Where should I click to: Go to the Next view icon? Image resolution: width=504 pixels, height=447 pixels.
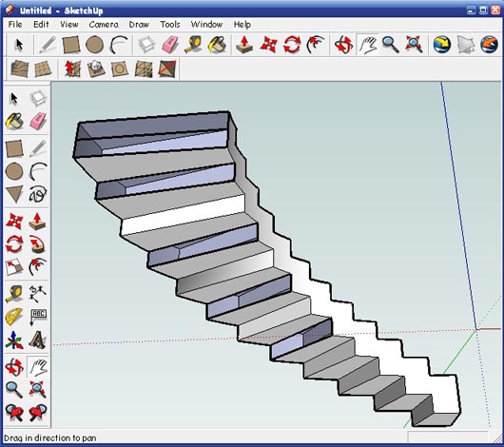pyautogui.click(x=38, y=413)
